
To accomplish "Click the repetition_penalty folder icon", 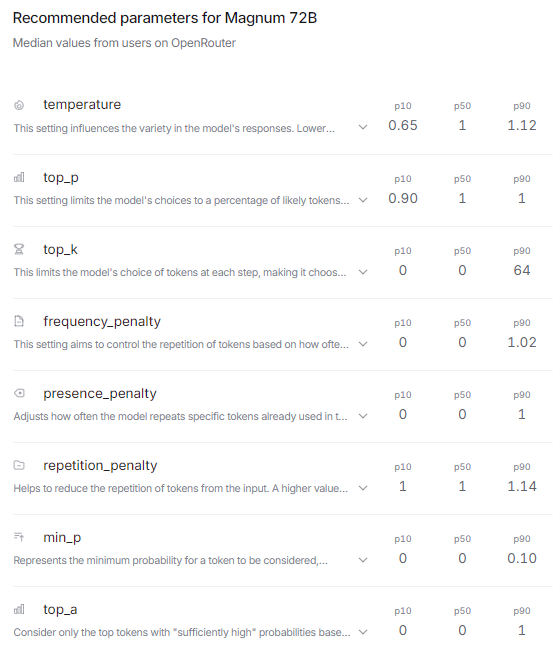I will (19, 465).
